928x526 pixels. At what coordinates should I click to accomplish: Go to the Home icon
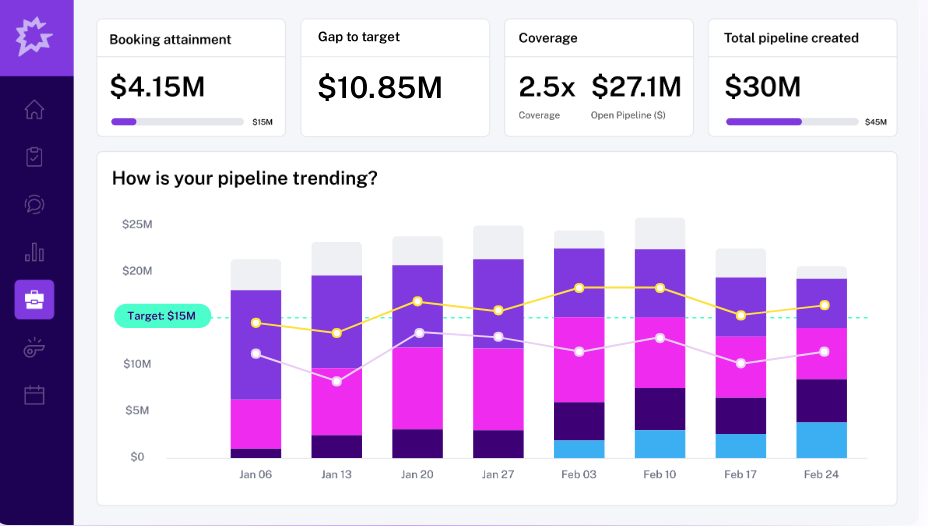(35, 110)
